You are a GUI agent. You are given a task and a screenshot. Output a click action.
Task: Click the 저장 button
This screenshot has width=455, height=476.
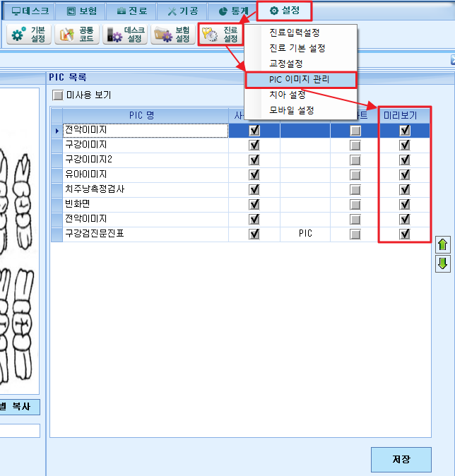coord(401,459)
